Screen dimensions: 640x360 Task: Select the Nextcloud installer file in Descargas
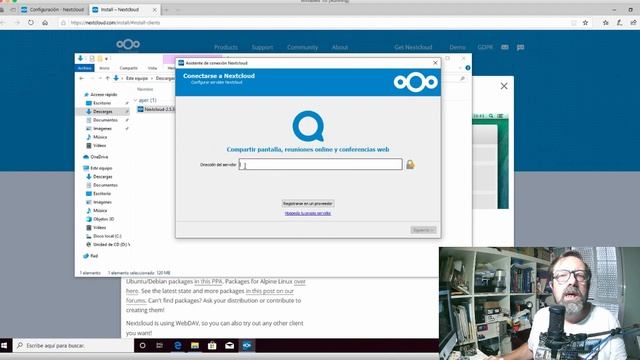coord(156,109)
